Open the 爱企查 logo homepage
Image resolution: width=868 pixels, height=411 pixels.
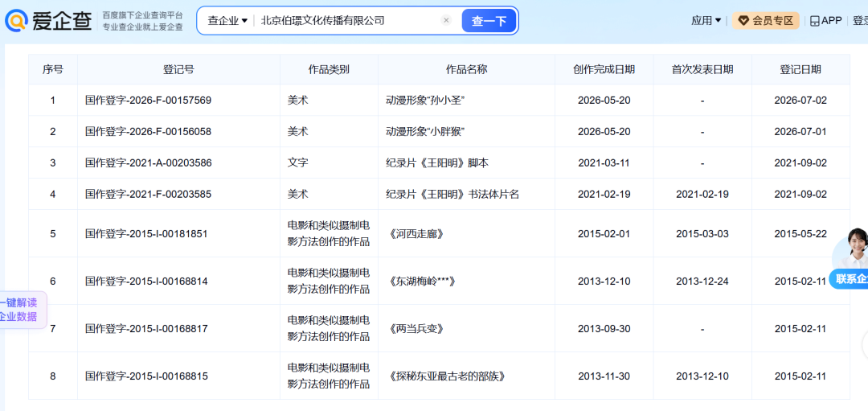coord(49,21)
